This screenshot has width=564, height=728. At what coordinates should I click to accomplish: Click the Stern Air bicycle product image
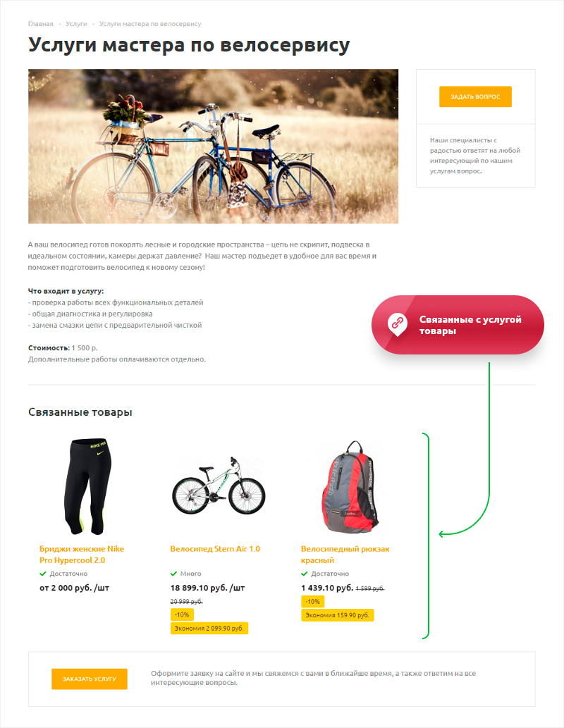pyautogui.click(x=219, y=485)
